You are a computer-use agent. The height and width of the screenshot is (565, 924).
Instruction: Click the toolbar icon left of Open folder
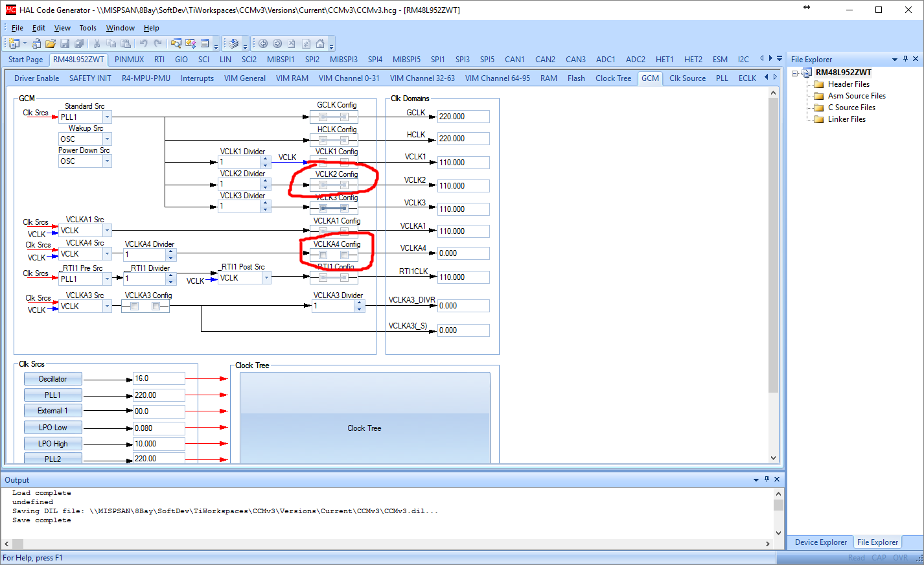click(x=36, y=43)
